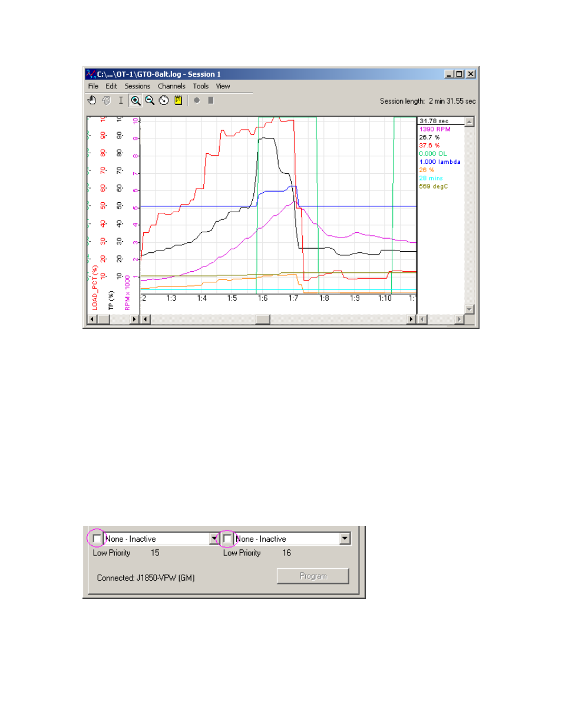
Task: Select the 1.000 lambda channel value
Action: click(x=440, y=162)
